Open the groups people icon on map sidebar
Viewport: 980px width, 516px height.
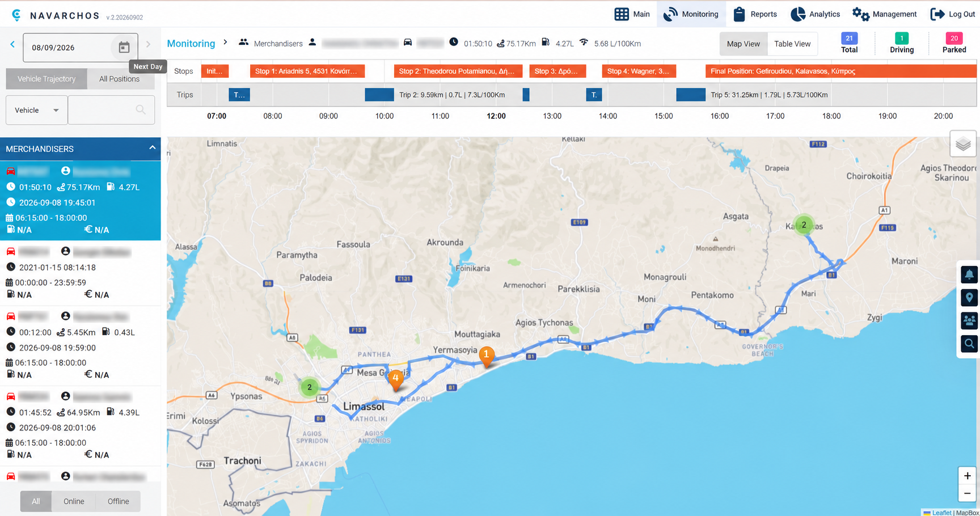[x=969, y=320]
